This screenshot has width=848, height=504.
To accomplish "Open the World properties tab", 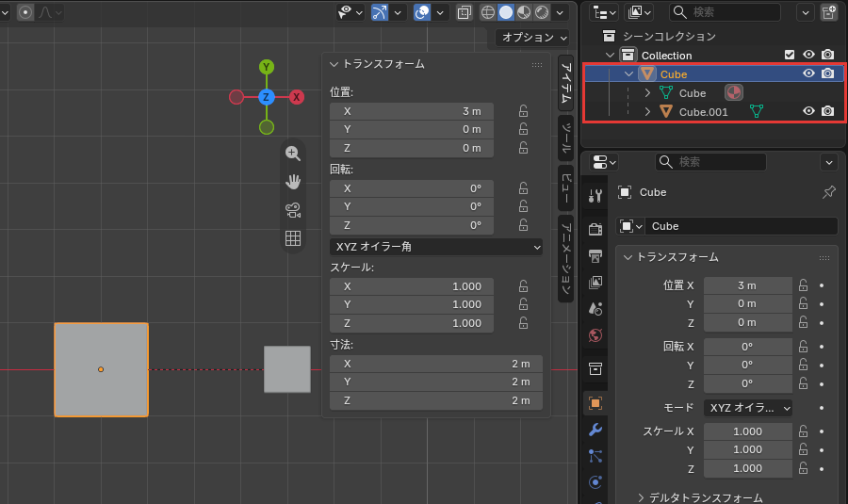I will pyautogui.click(x=595, y=335).
